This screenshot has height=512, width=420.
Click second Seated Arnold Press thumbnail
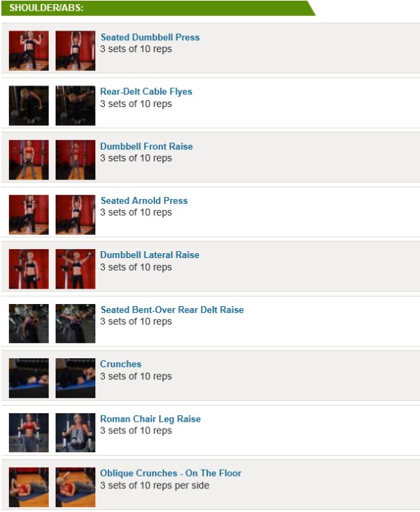tap(75, 214)
